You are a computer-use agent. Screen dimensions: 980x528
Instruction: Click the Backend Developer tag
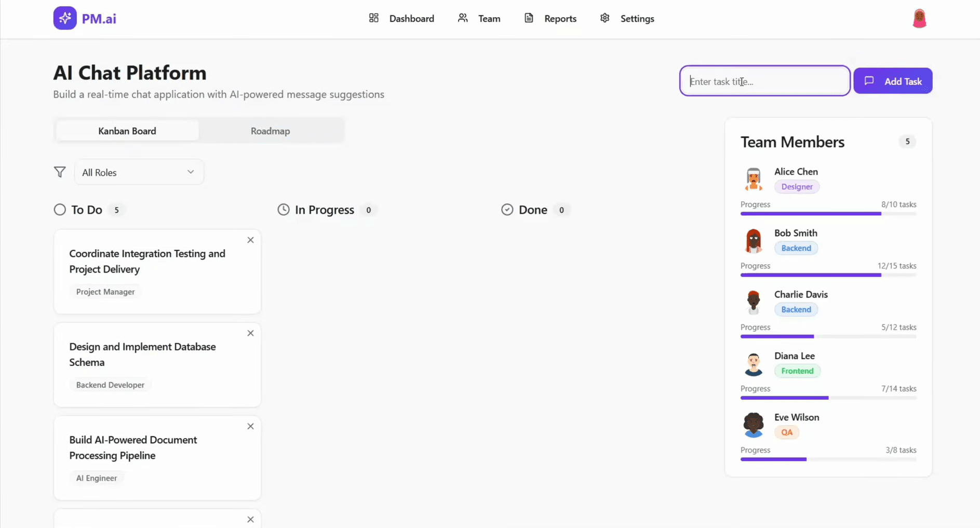point(110,385)
